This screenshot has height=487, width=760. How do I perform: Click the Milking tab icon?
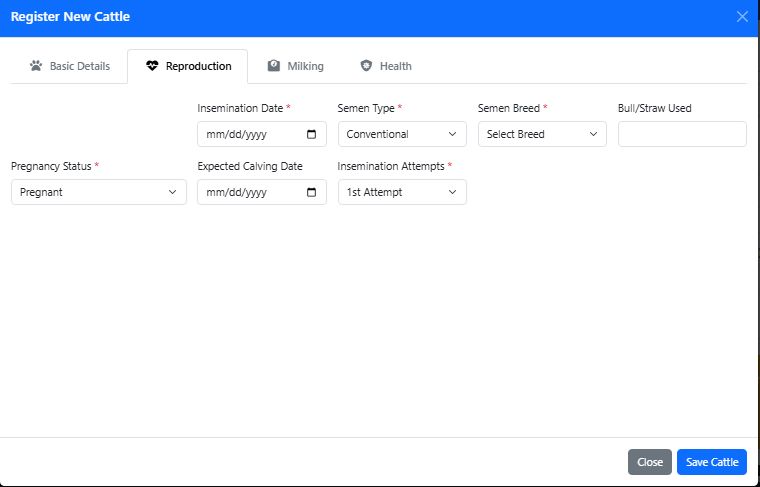274,67
